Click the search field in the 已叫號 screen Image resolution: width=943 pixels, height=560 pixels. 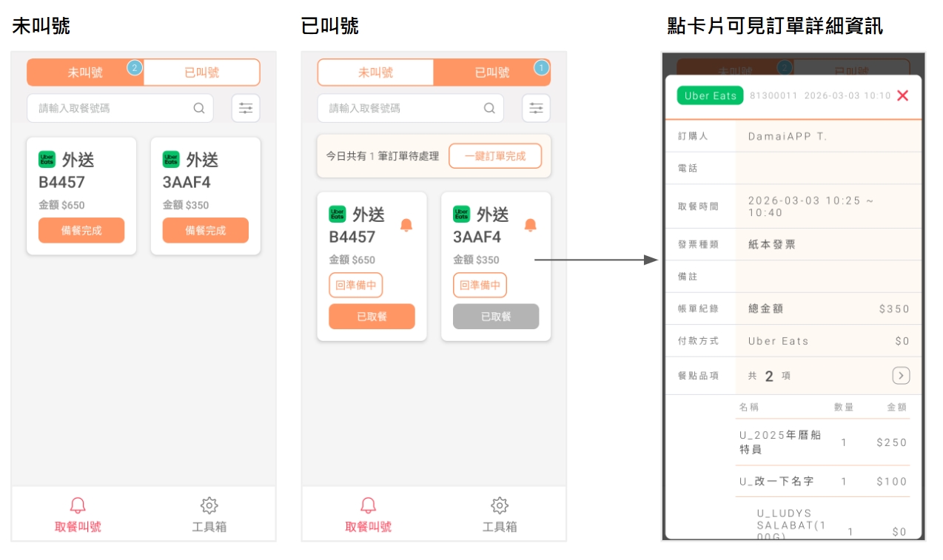403,108
